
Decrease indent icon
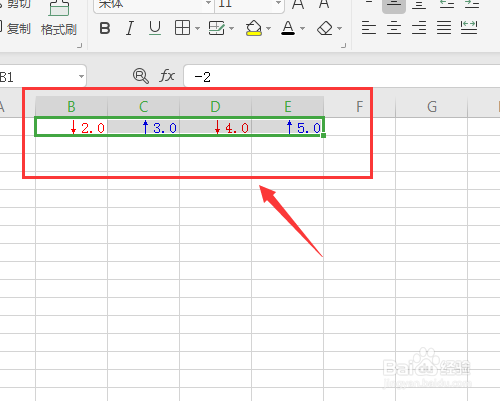click(x=447, y=4)
